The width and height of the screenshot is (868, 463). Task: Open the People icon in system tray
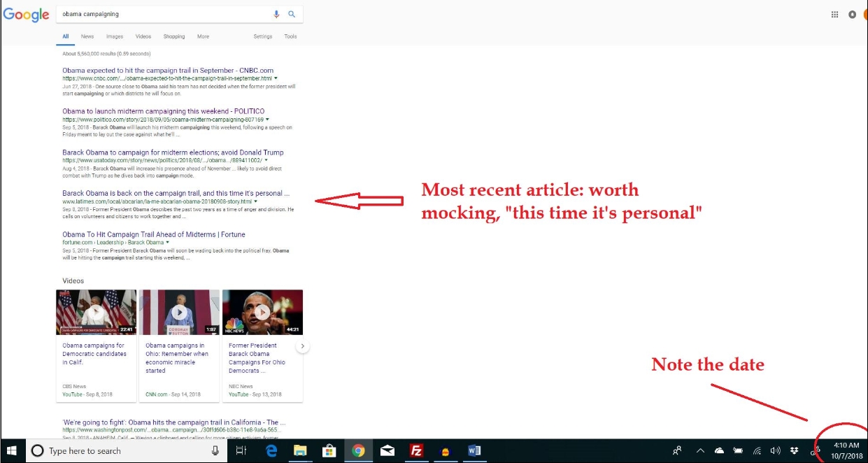click(677, 451)
